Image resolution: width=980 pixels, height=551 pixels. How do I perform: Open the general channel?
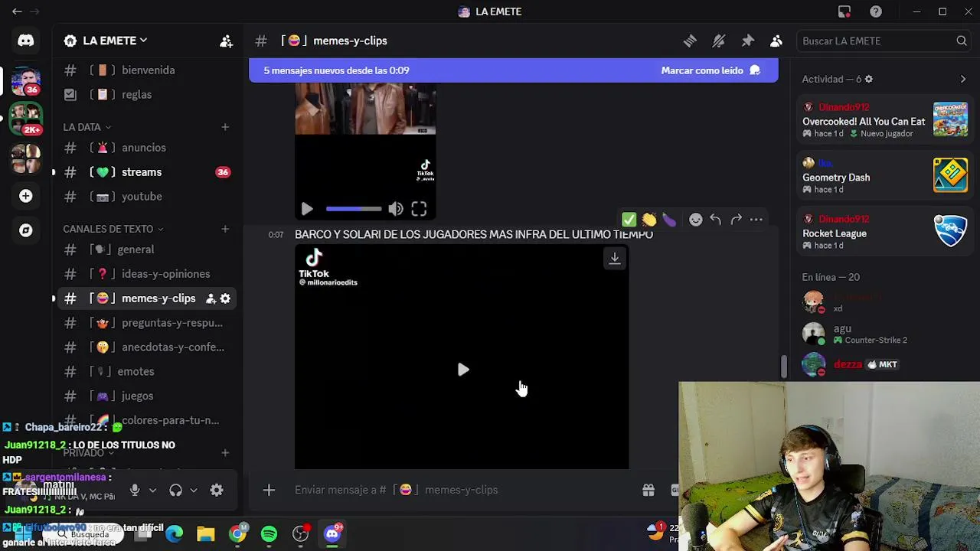pos(146,249)
